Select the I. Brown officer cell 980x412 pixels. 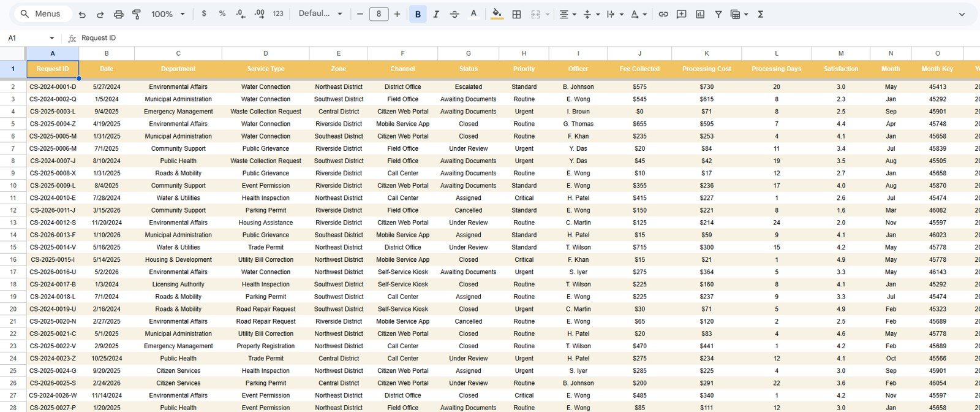point(578,112)
